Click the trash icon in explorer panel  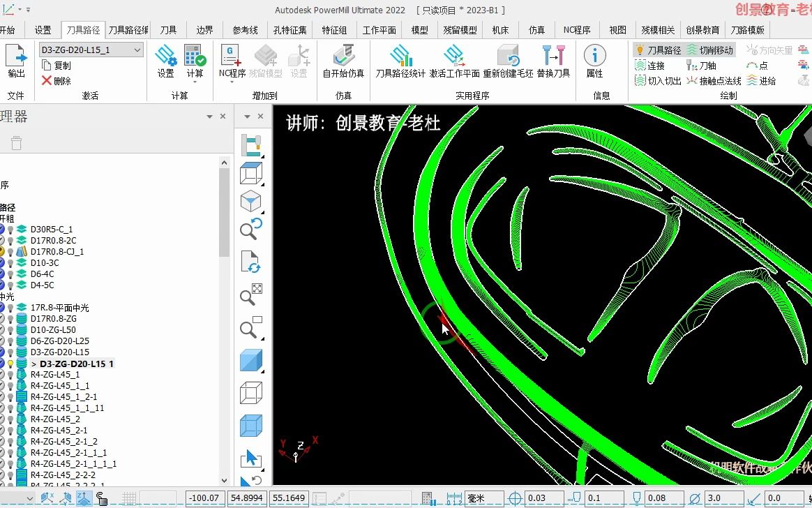(x=17, y=142)
